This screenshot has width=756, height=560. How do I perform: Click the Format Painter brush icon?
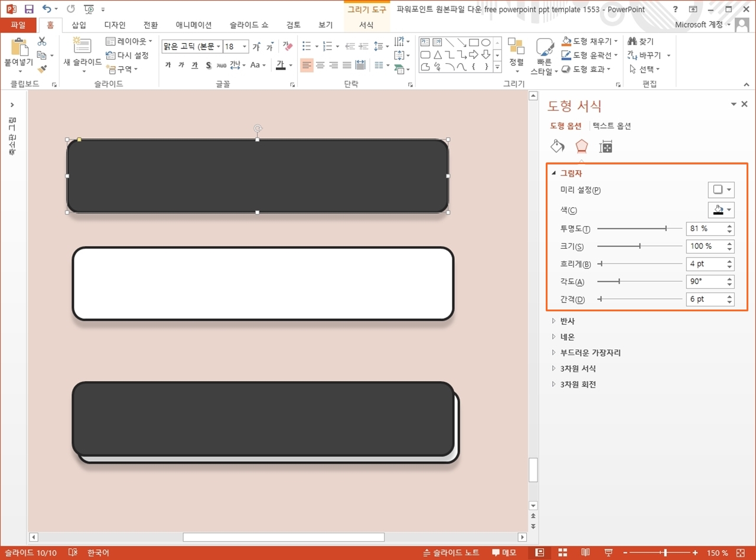(41, 70)
